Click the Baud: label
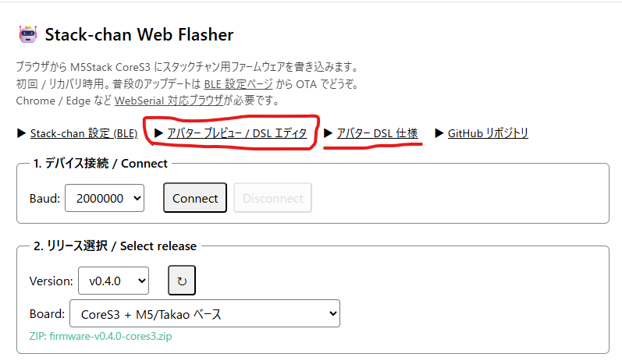 (x=44, y=199)
